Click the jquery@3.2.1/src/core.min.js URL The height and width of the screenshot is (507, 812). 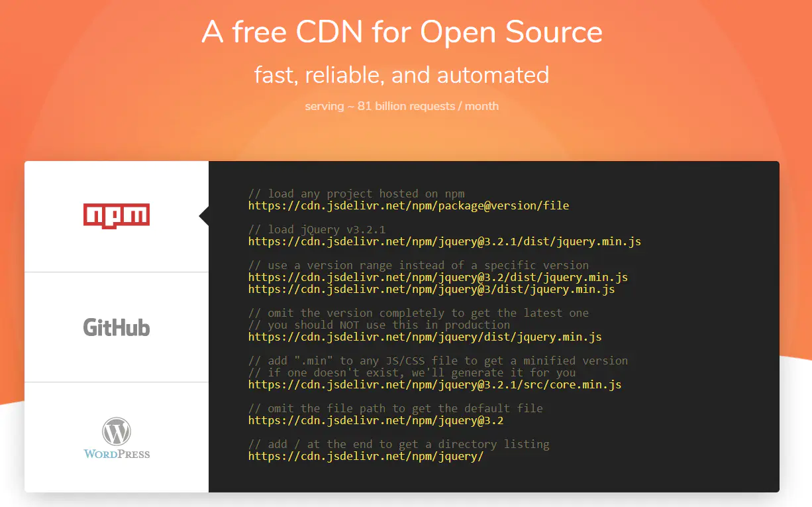coord(434,384)
